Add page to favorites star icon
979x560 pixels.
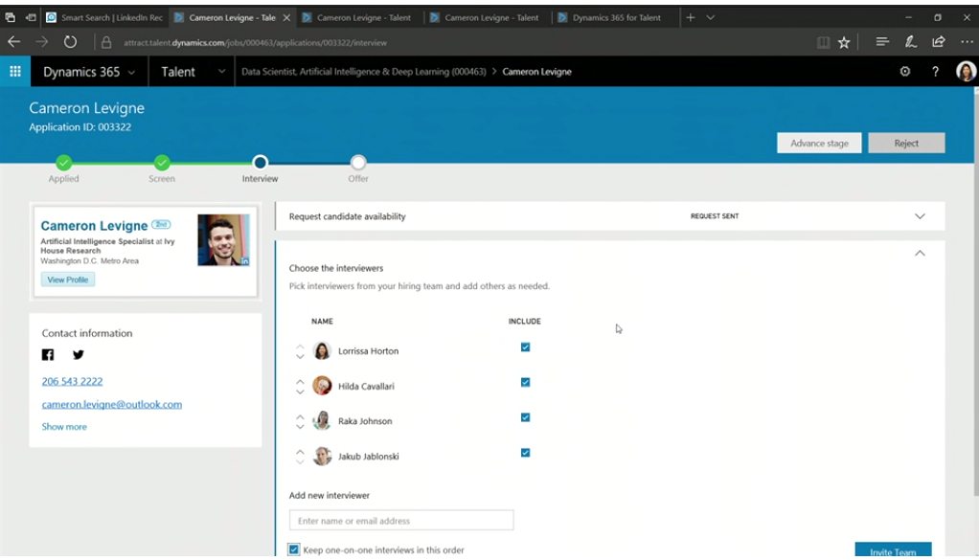pos(844,42)
